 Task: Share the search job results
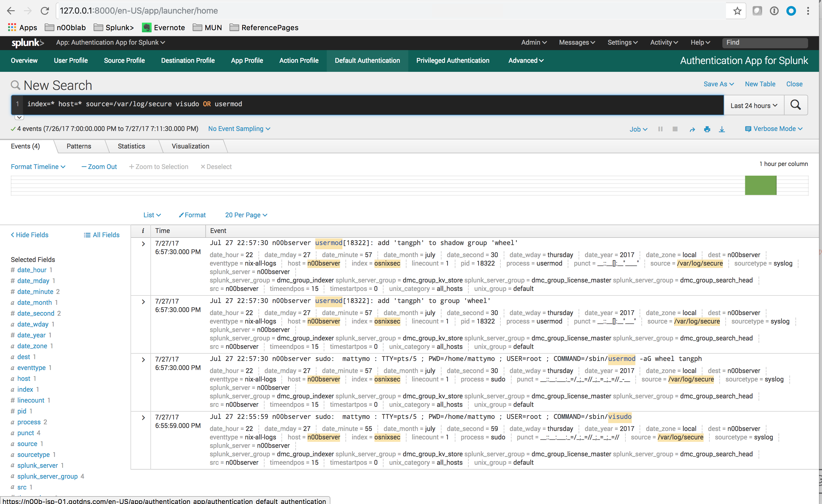coord(692,129)
